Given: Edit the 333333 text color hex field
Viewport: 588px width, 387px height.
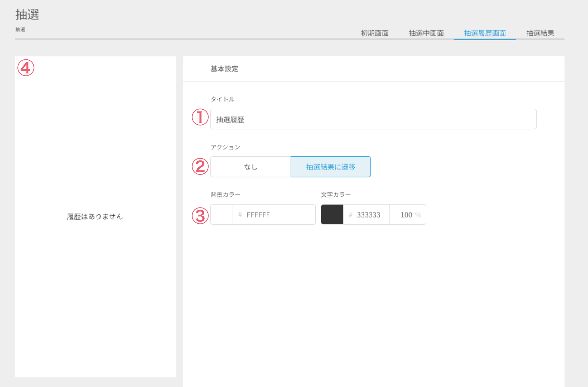Looking at the screenshot, I should coord(366,215).
